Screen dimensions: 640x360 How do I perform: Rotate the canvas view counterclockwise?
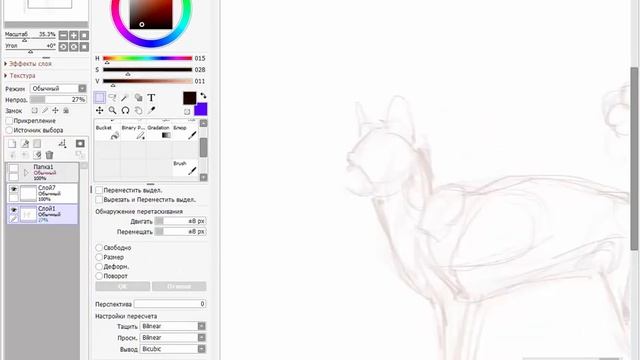63,47
